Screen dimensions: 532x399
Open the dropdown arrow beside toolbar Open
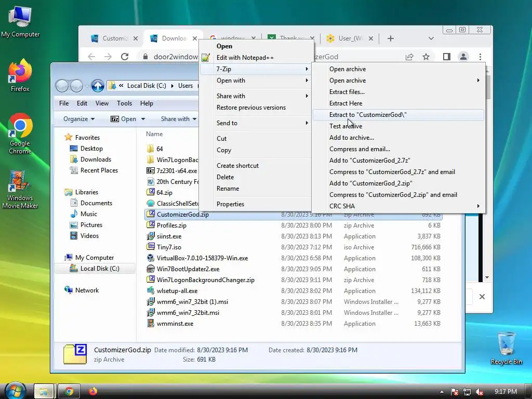click(x=143, y=119)
